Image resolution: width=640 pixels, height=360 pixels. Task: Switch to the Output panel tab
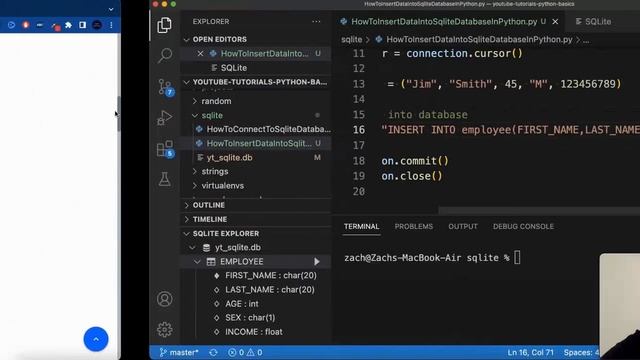click(463, 227)
